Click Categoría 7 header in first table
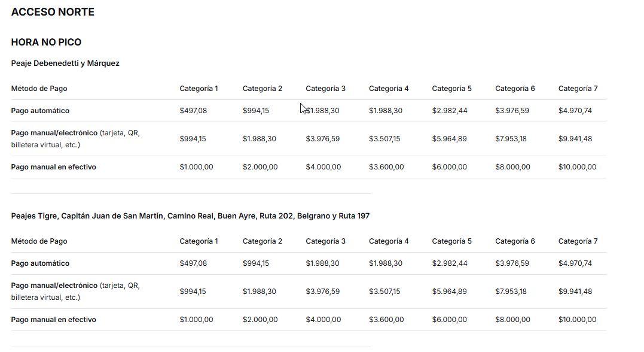Viewport: 644px width, 352px height. click(578, 89)
